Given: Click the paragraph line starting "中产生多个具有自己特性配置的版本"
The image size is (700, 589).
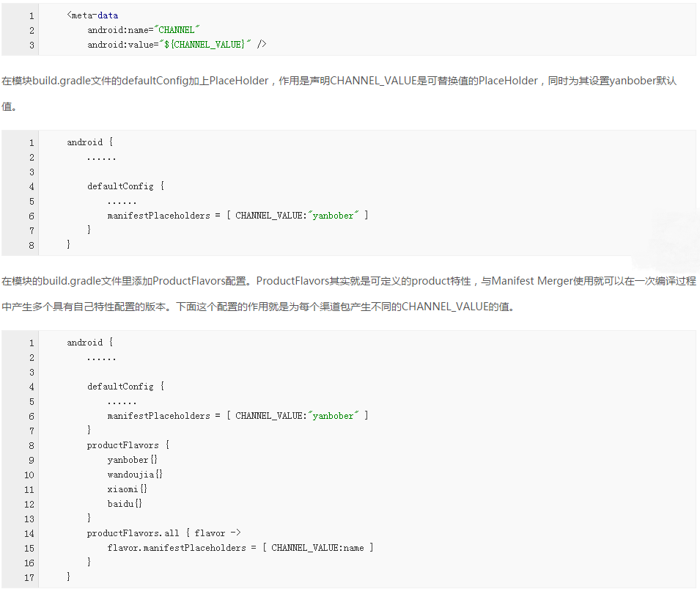Looking at the screenshot, I should click(x=258, y=307).
